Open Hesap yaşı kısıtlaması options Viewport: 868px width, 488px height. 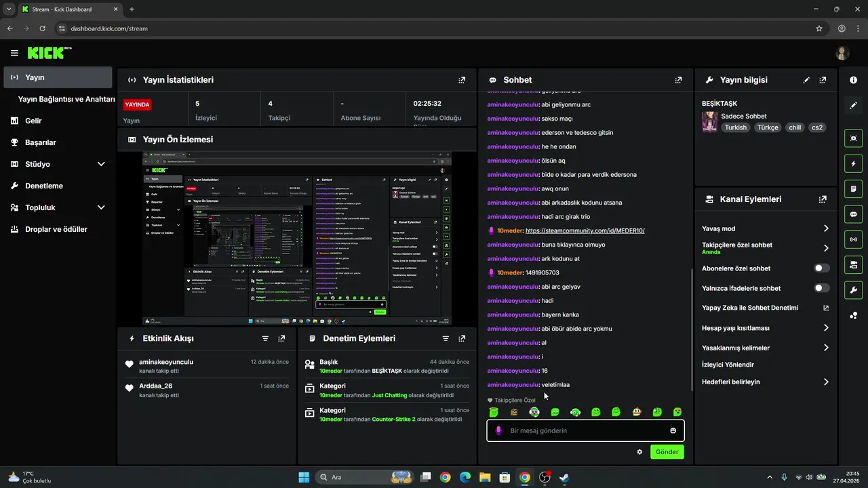tap(766, 328)
